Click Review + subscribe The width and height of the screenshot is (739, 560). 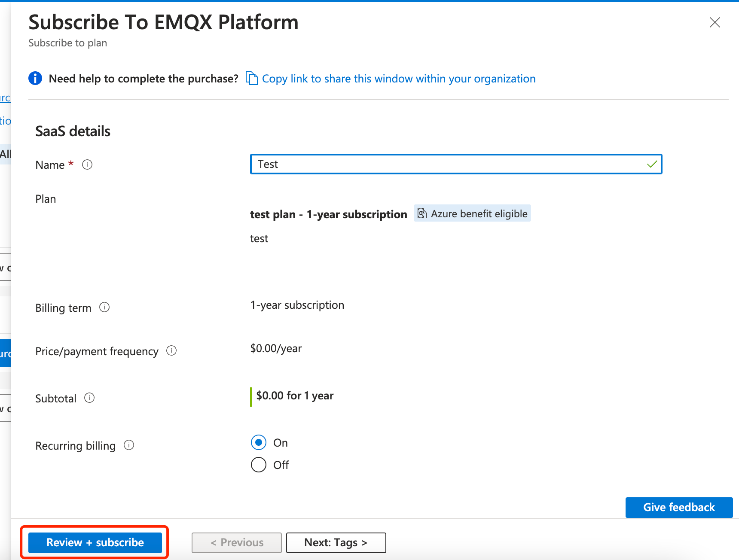click(95, 542)
